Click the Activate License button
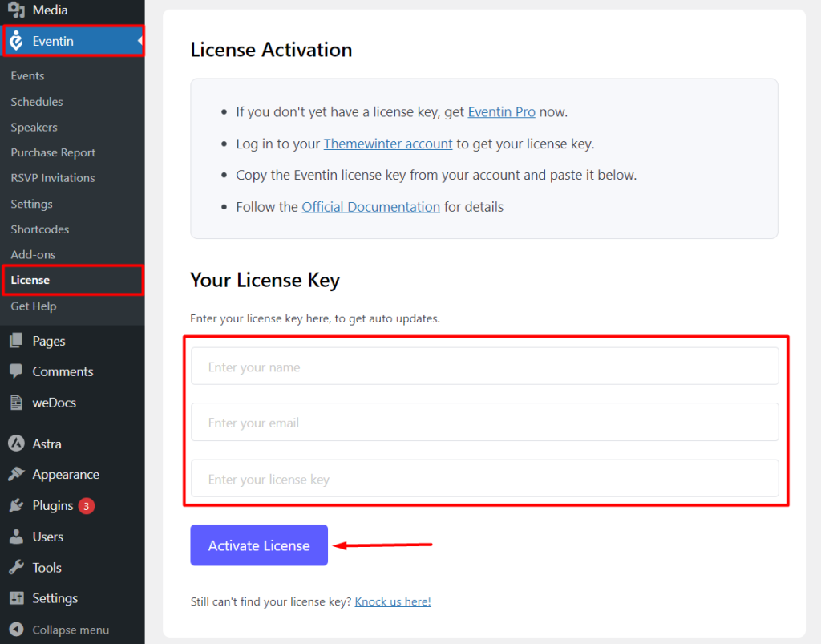This screenshot has height=644, width=821. coord(259,545)
